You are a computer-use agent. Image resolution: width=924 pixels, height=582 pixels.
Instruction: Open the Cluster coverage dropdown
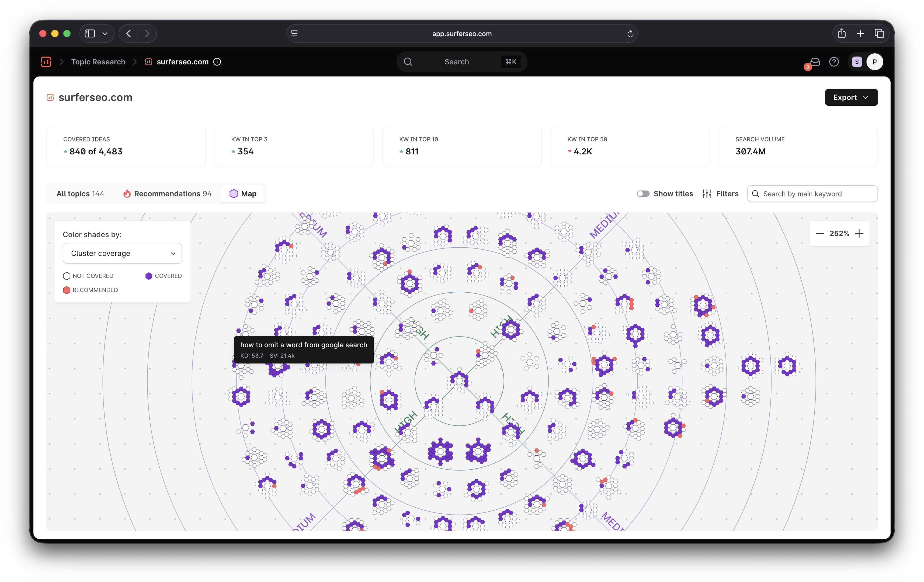[x=122, y=253]
